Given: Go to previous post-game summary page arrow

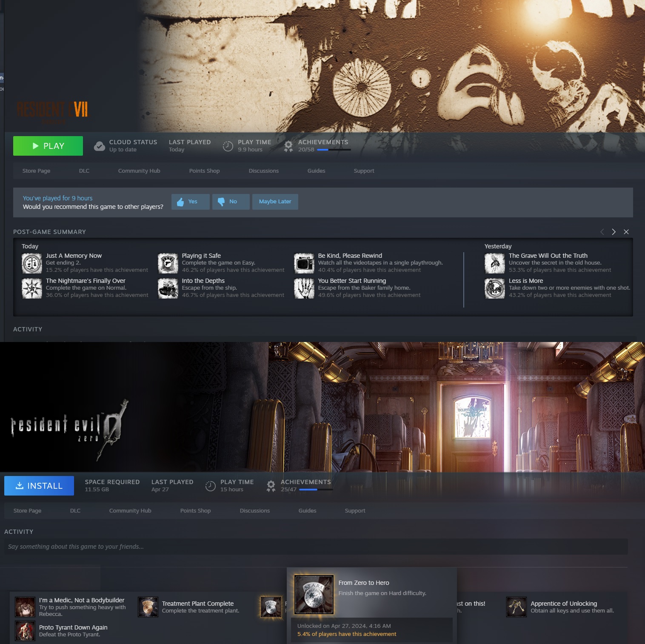Looking at the screenshot, I should pyautogui.click(x=602, y=232).
